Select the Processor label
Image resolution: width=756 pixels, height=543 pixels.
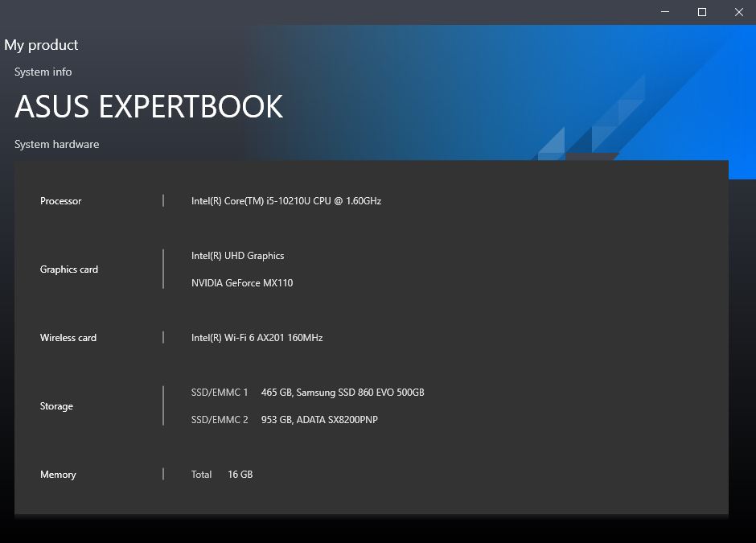point(61,201)
